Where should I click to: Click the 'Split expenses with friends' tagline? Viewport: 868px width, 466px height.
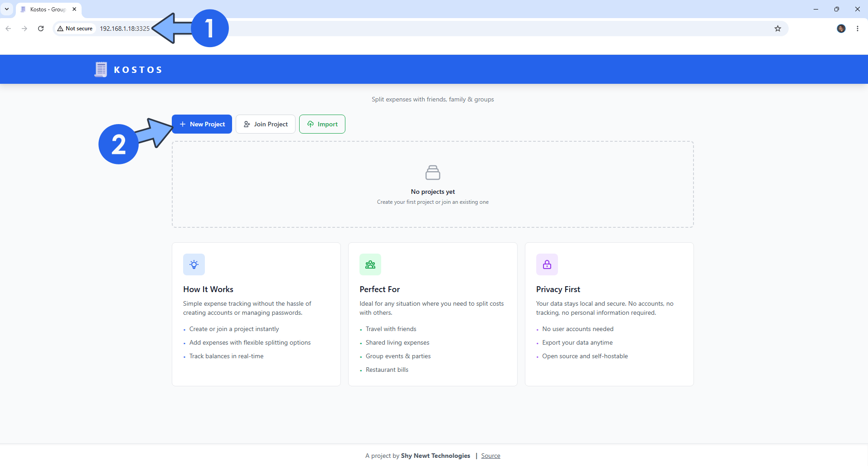tap(433, 99)
